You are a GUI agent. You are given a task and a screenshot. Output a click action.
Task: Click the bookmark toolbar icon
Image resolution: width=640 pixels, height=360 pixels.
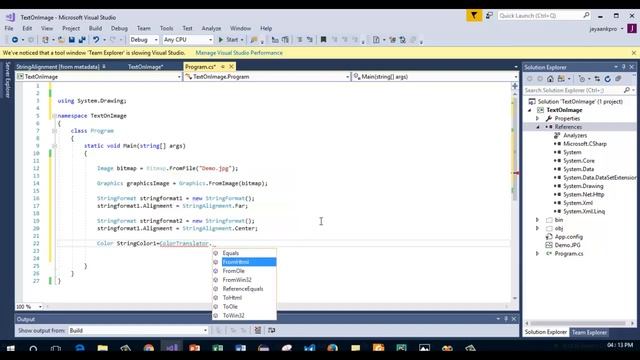pyautogui.click(x=323, y=40)
